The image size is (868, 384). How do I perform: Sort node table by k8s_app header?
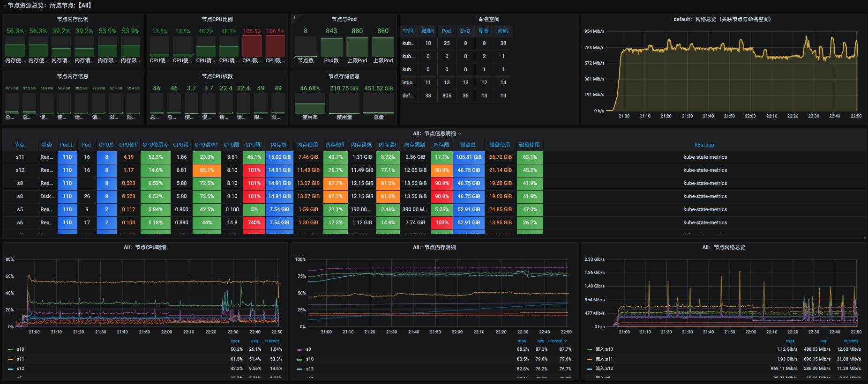(x=704, y=145)
